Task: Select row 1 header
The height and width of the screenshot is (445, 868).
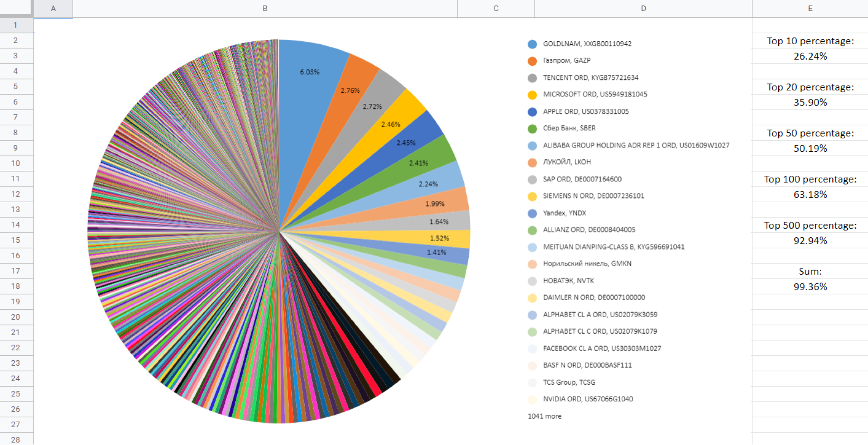Action: [x=16, y=25]
